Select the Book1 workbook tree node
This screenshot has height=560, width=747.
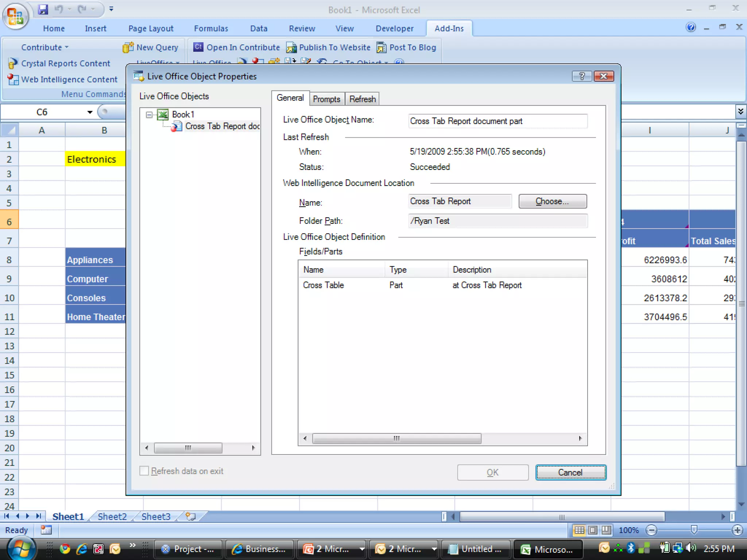183,114
